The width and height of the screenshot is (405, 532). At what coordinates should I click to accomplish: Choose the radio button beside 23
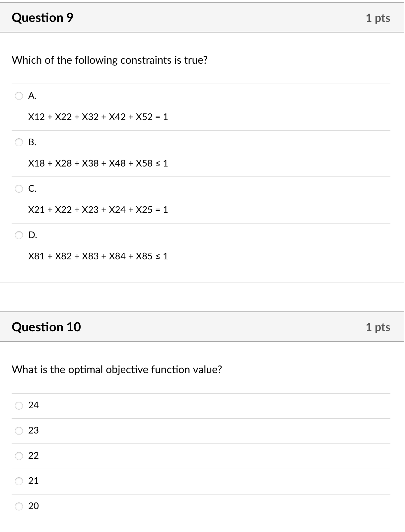(19, 431)
